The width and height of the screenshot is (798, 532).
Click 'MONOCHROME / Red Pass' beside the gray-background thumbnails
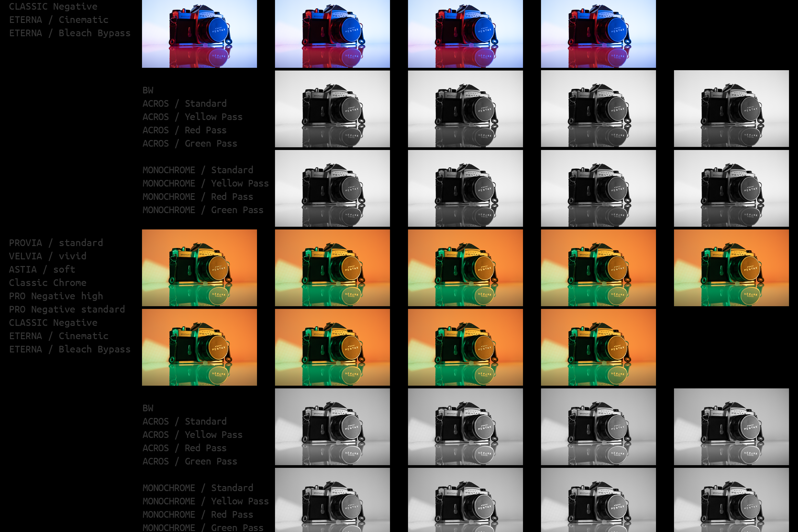pyautogui.click(x=198, y=515)
